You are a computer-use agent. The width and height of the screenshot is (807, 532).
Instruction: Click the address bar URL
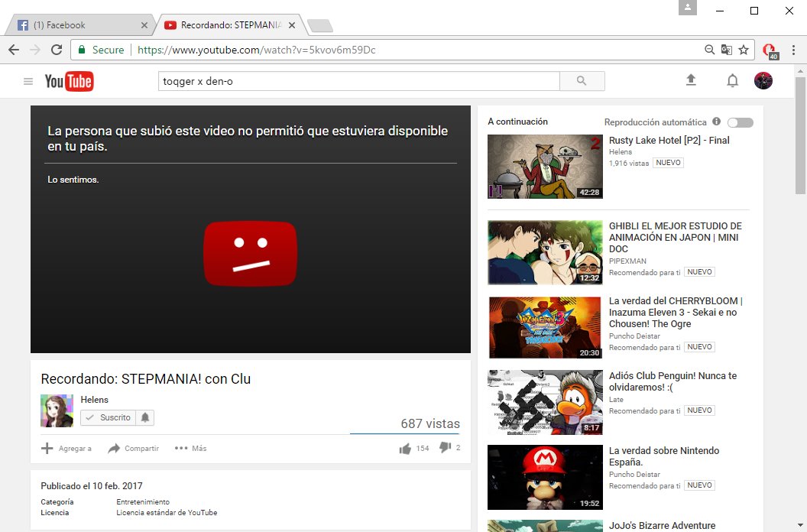pyautogui.click(x=256, y=50)
